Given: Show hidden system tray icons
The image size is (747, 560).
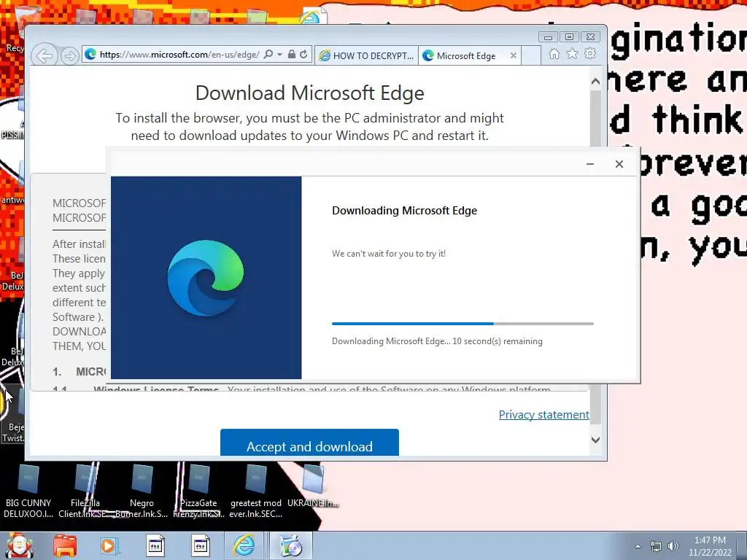Looking at the screenshot, I should pos(638,546).
